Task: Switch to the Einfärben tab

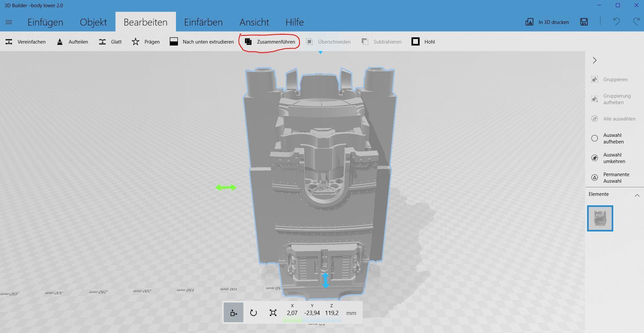Action: click(x=203, y=22)
